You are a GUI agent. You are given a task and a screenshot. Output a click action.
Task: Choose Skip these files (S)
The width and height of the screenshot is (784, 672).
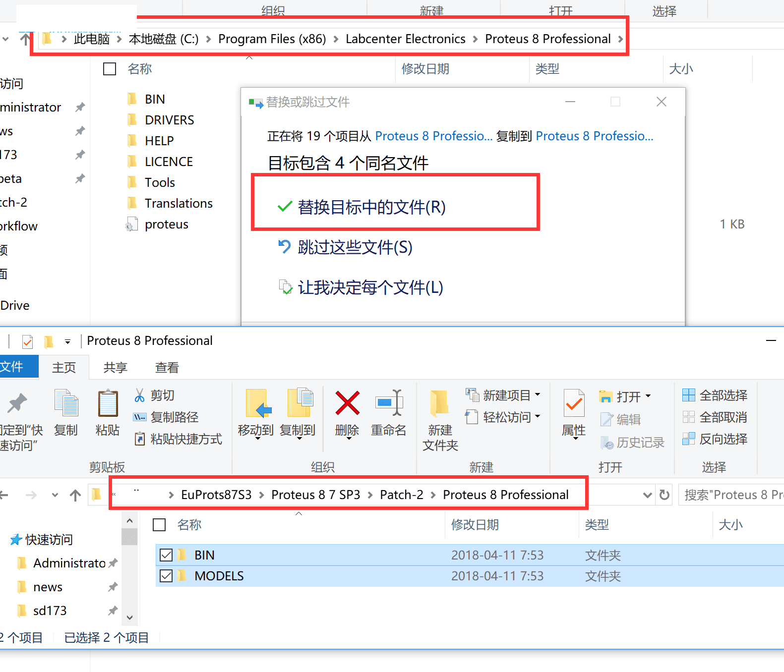pyautogui.click(x=345, y=247)
